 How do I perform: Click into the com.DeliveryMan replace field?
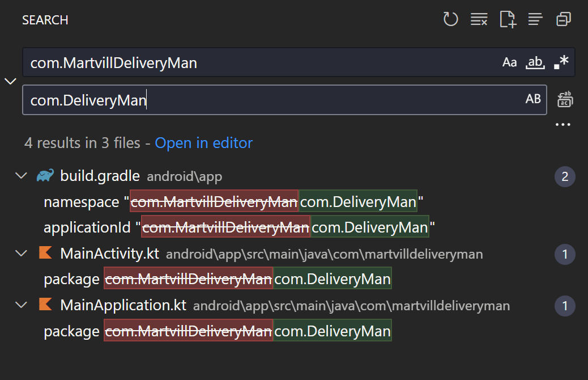click(272, 100)
